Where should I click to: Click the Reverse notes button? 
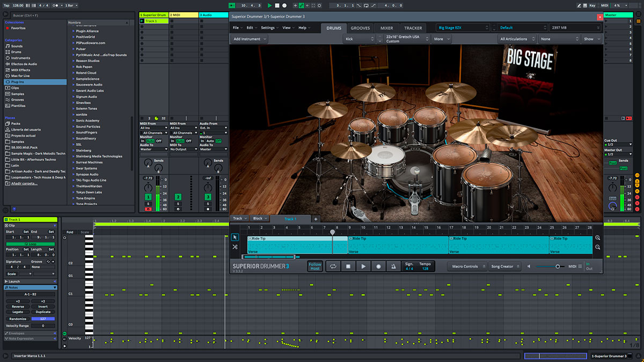(18, 307)
